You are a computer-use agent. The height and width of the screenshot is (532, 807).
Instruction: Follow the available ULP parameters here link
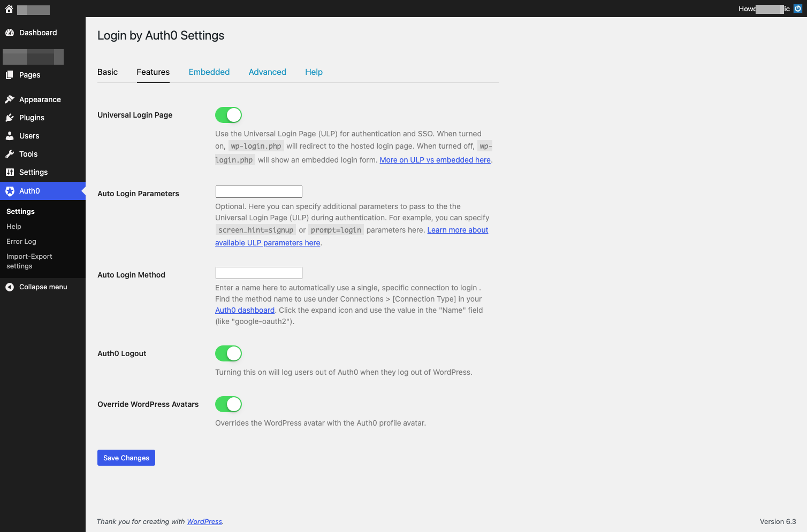pyautogui.click(x=268, y=243)
